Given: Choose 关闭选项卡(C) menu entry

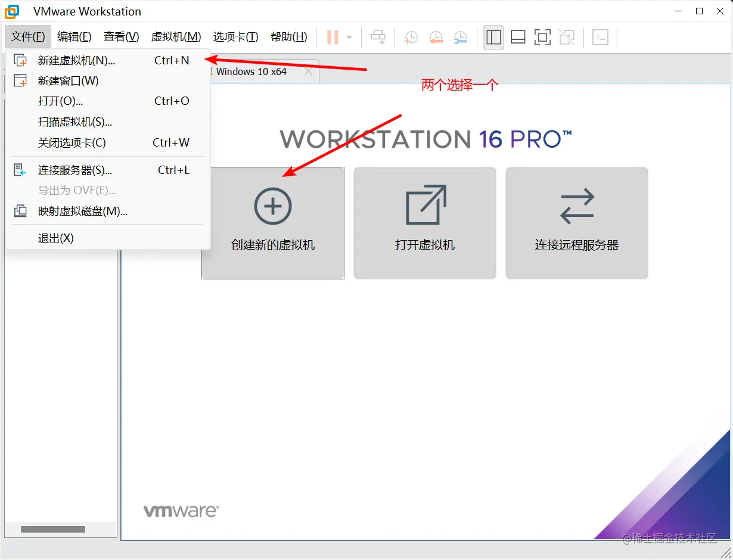Looking at the screenshot, I should pyautogui.click(x=108, y=142).
